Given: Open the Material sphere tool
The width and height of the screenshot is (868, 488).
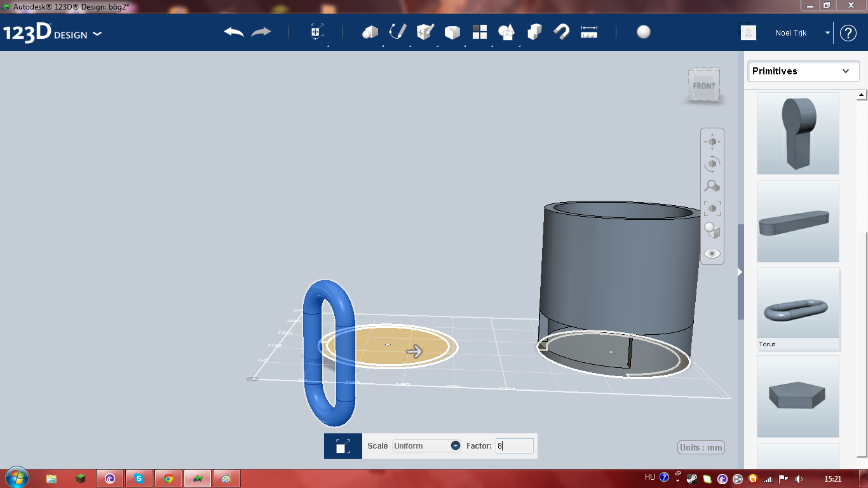Looking at the screenshot, I should pos(644,32).
